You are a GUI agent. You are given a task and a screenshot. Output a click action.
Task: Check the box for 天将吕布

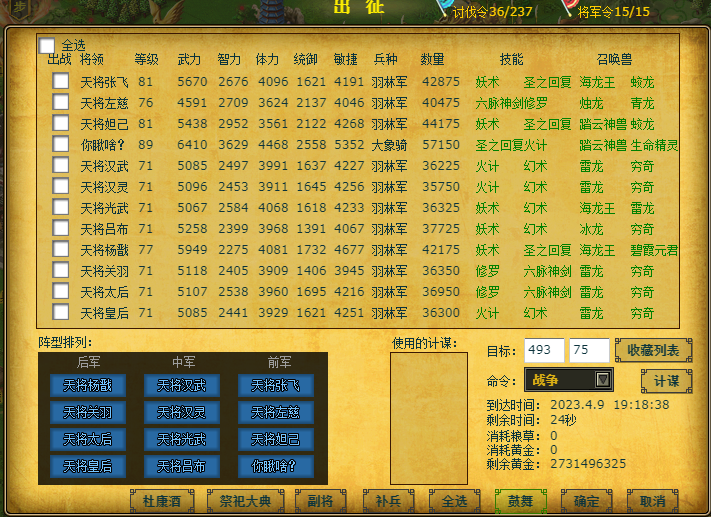click(x=60, y=228)
